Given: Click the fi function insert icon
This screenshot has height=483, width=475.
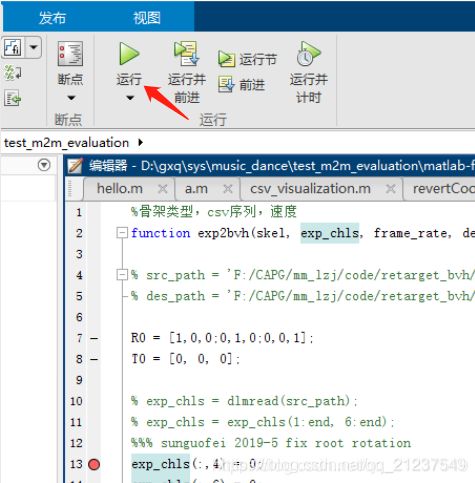Looking at the screenshot, I should (13, 47).
